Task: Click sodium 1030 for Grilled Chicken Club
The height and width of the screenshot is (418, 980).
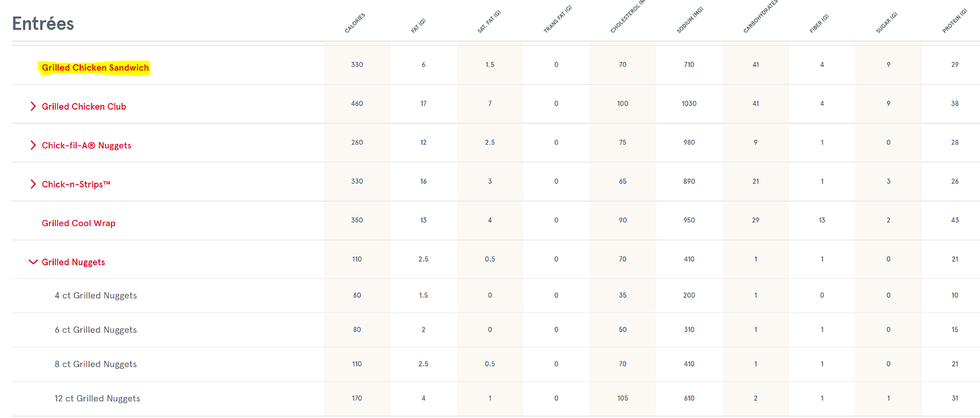Action: (x=689, y=104)
